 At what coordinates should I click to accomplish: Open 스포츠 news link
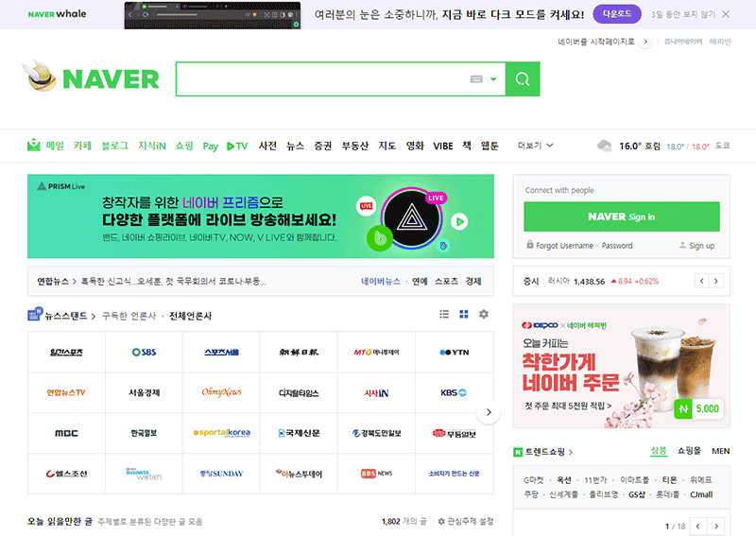(x=446, y=281)
